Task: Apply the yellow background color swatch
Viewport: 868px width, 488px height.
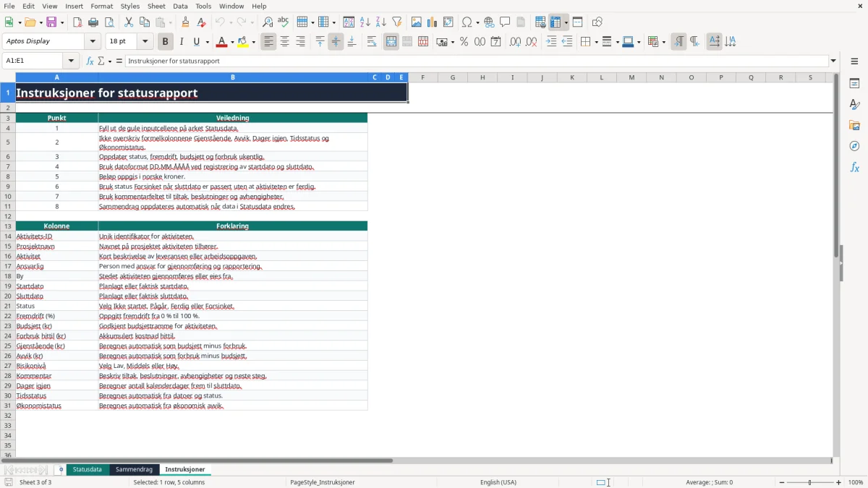Action: click(x=244, y=42)
